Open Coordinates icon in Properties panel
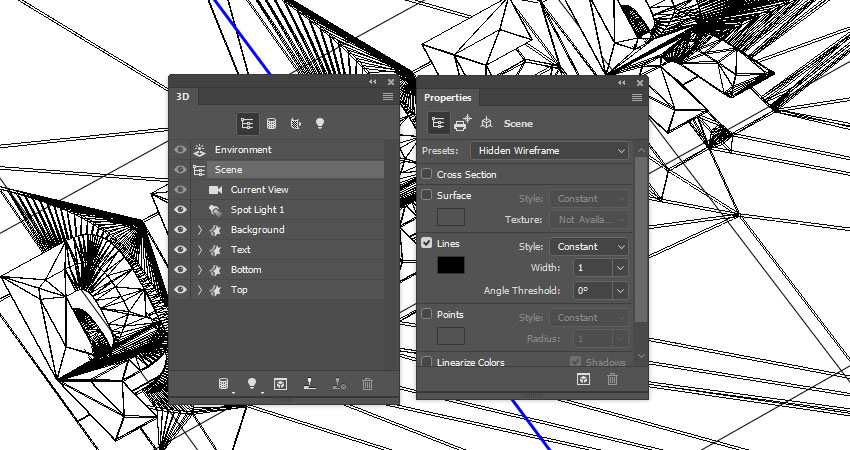This screenshot has height=450, width=850. [486, 124]
